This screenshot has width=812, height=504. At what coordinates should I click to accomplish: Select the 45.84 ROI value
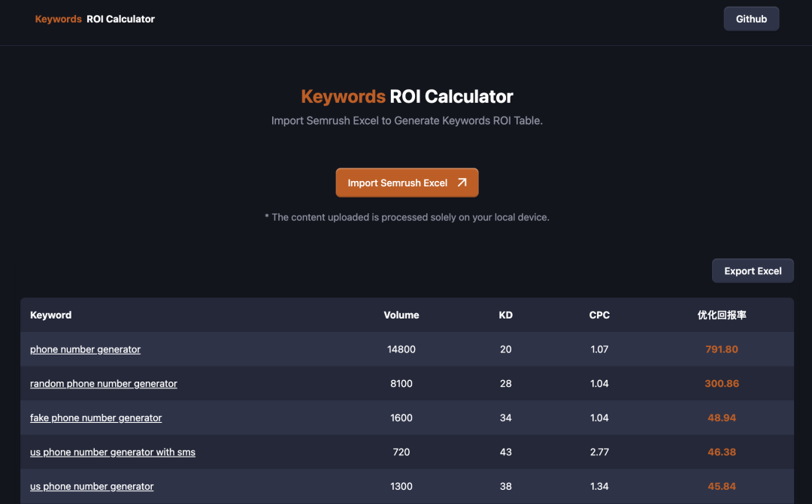pos(722,487)
